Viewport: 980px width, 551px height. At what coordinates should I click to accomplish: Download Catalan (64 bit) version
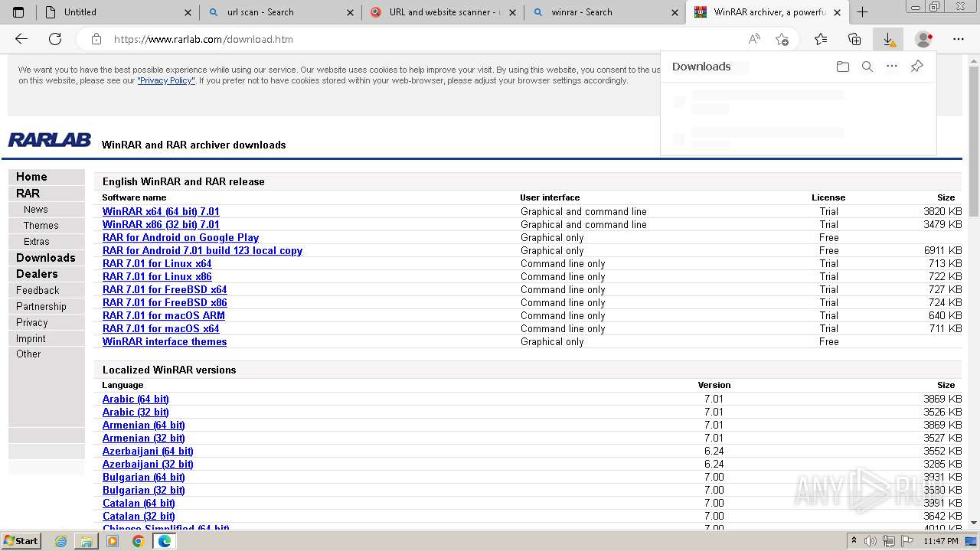pos(139,504)
